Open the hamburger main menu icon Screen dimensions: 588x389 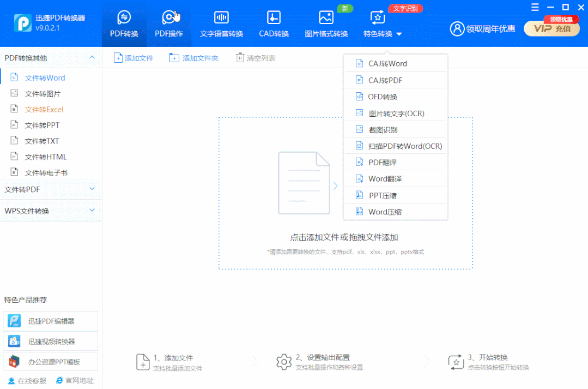(535, 7)
